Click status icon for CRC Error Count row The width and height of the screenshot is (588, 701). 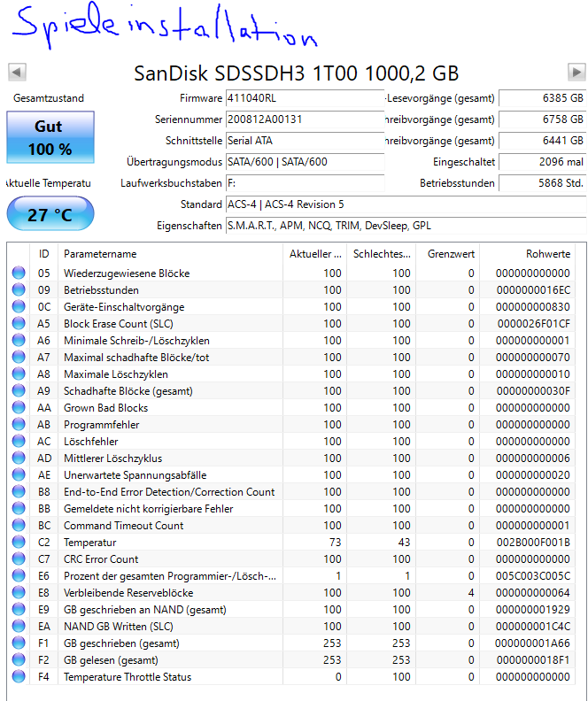click(x=19, y=558)
